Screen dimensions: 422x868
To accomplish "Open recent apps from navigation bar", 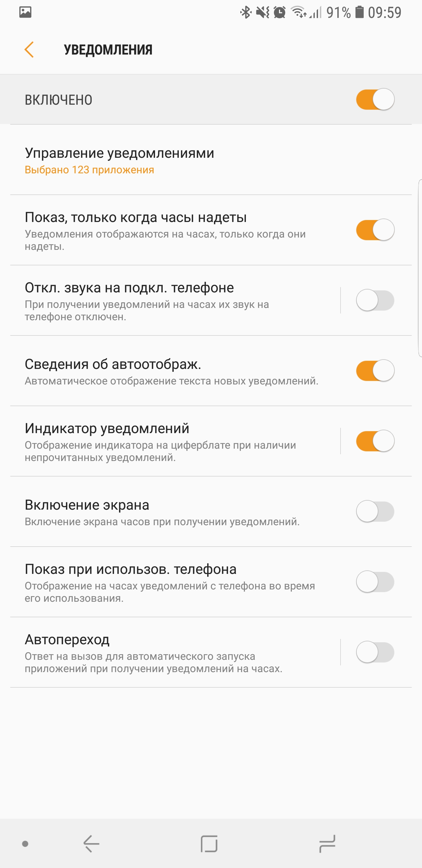I will 327,843.
